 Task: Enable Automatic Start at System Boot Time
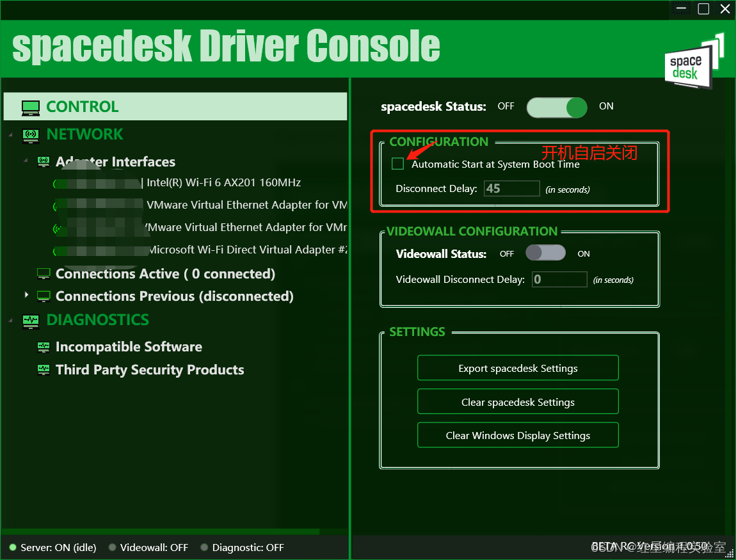pos(397,163)
